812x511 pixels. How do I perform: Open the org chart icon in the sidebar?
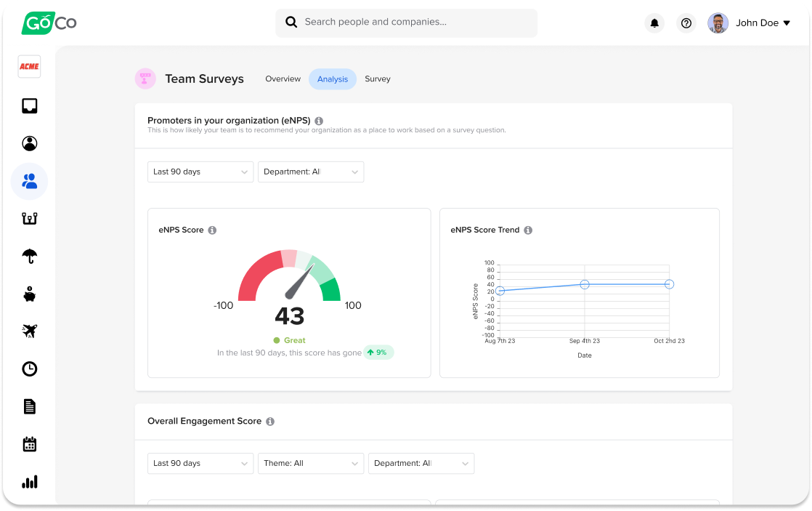coord(30,219)
